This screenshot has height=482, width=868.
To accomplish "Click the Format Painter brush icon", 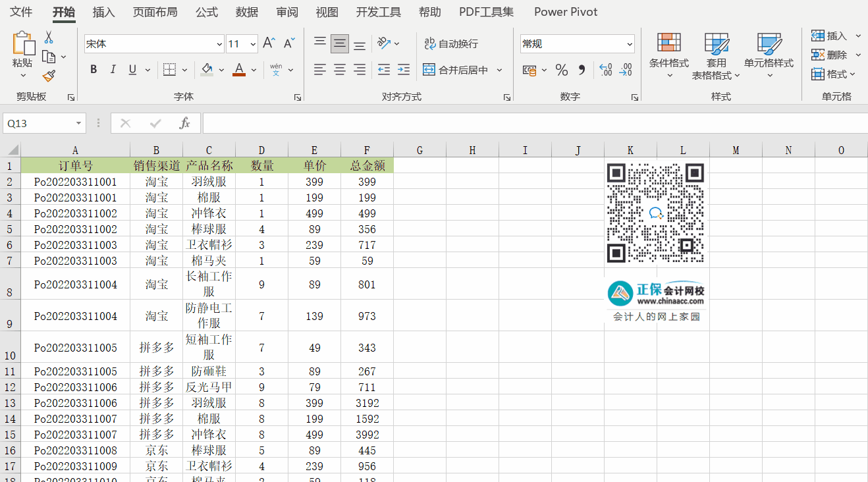I will [x=49, y=76].
